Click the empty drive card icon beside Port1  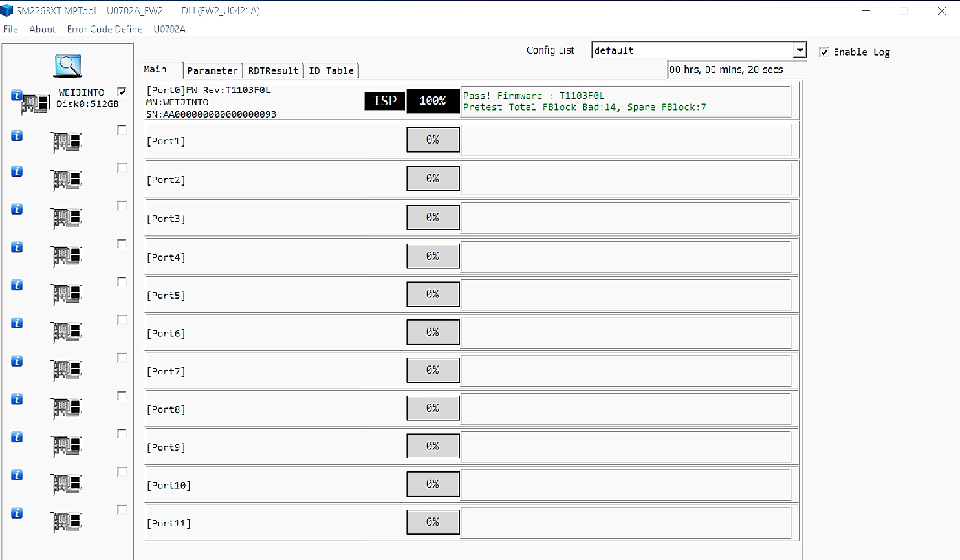(67, 142)
